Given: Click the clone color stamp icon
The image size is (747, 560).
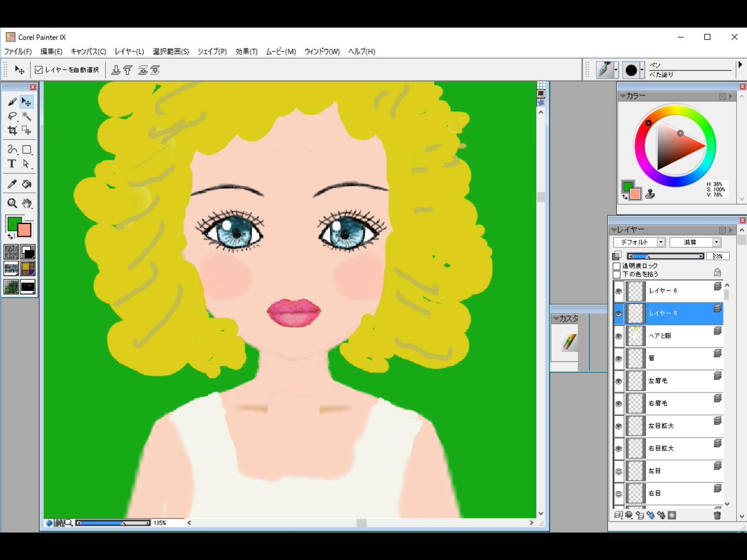Looking at the screenshot, I should click(x=650, y=194).
